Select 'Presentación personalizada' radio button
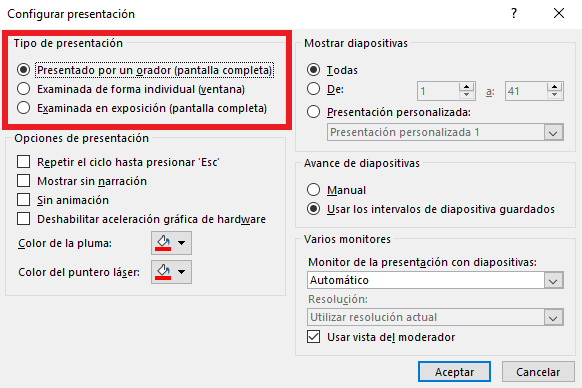 tap(314, 112)
